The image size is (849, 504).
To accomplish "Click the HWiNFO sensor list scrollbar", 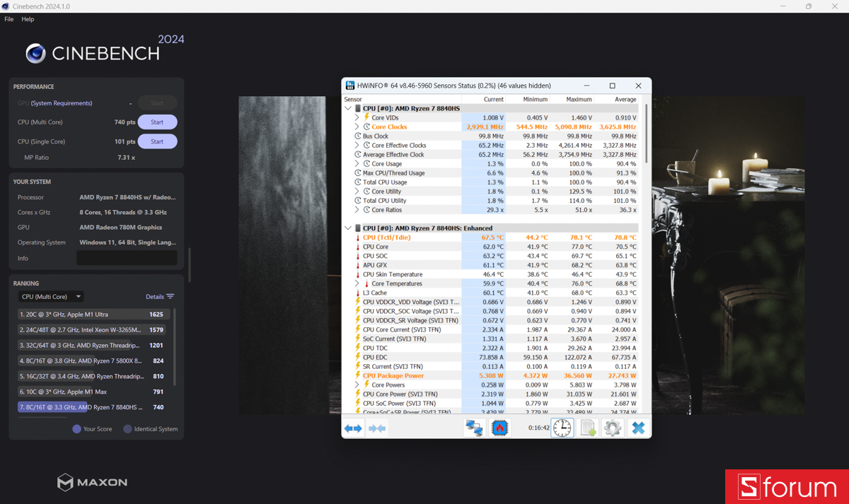I will click(x=646, y=134).
